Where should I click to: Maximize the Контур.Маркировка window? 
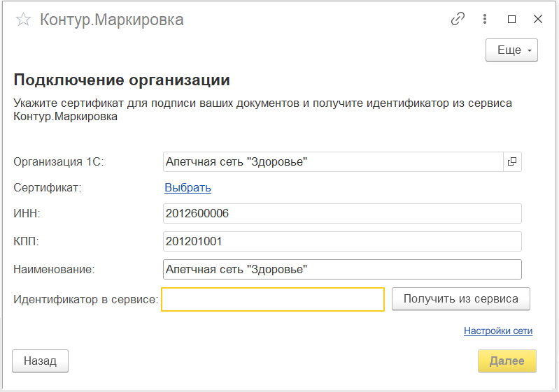coord(511,19)
